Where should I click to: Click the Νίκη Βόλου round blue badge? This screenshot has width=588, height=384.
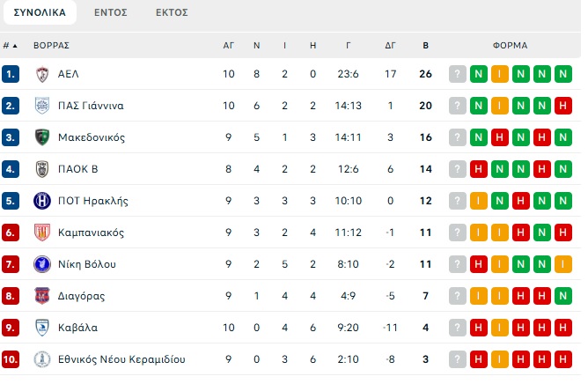click(42, 264)
